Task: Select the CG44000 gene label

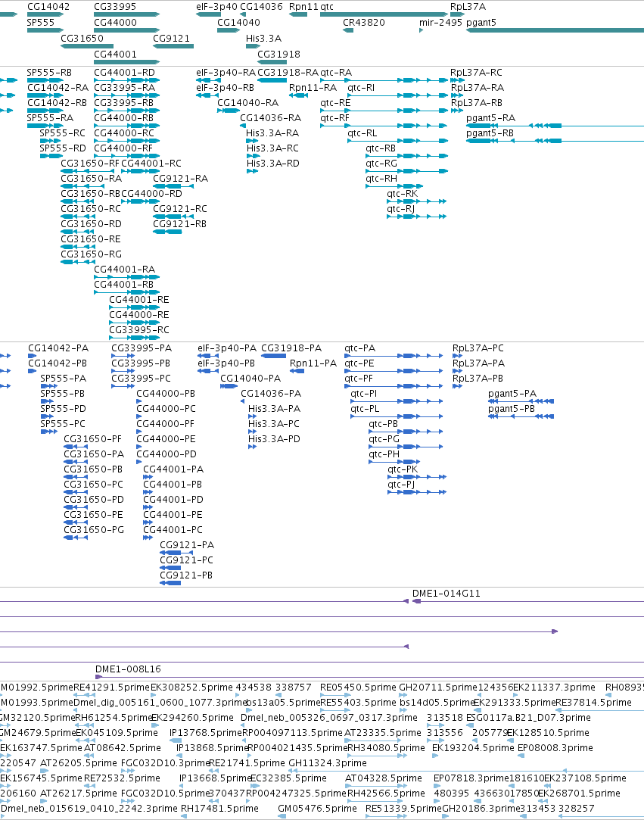Action: tap(116, 23)
